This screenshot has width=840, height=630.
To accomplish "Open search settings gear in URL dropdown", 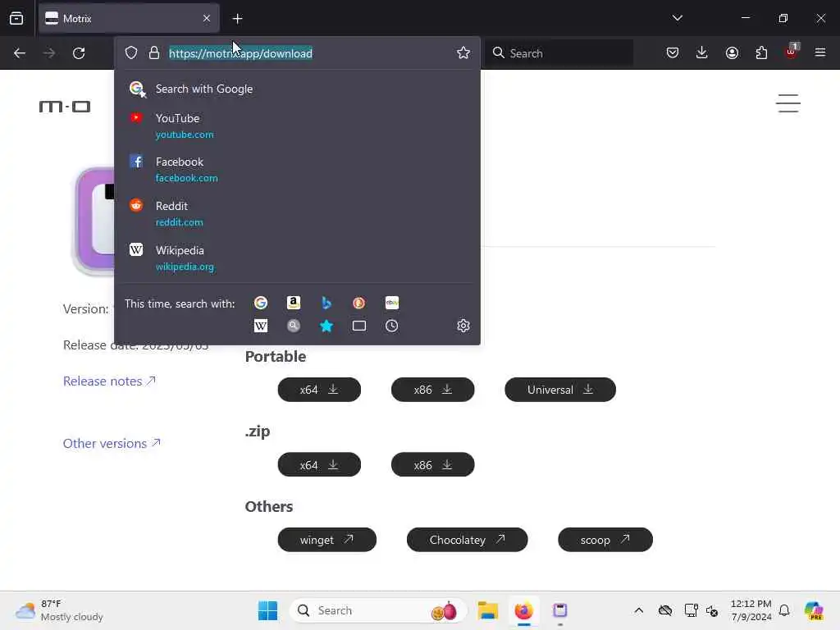I will tap(463, 326).
